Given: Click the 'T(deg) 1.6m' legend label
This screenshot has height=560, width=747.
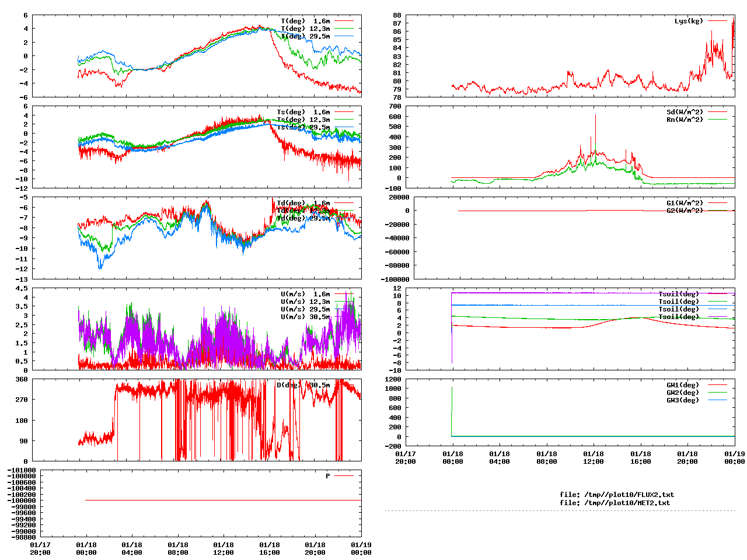Looking at the screenshot, I should 305,21.
